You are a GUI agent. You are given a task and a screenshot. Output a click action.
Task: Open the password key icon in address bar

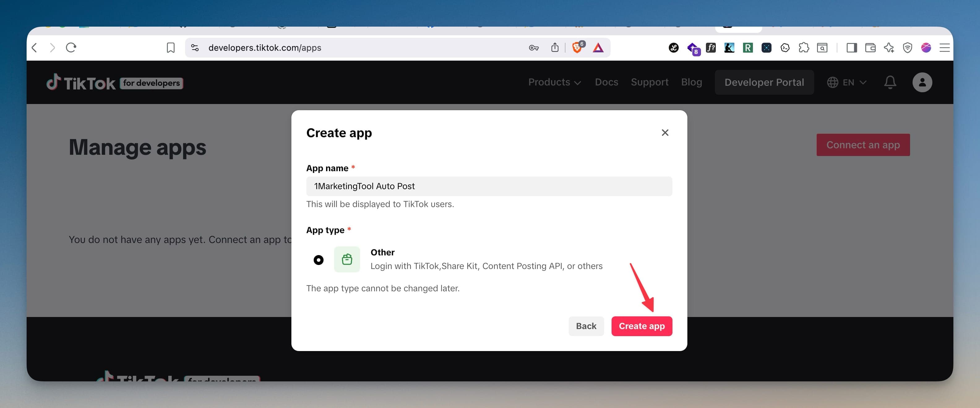pos(534,48)
